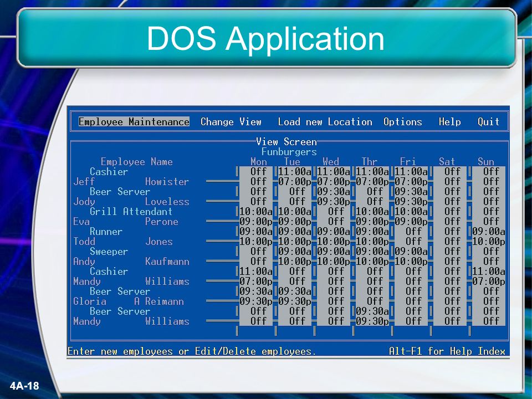Select the Thr column header
Image resolution: width=532 pixels, height=399 pixels.
[370, 161]
